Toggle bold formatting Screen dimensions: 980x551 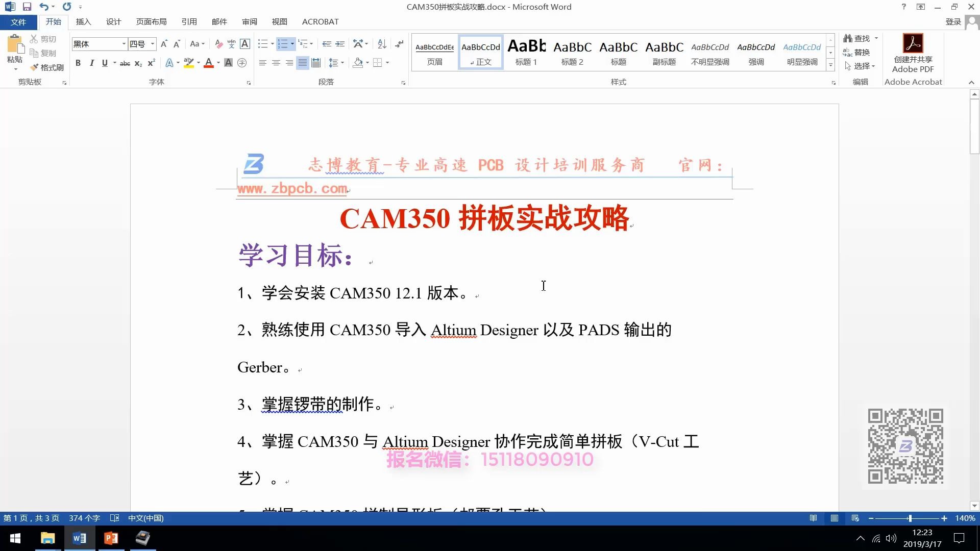click(78, 63)
